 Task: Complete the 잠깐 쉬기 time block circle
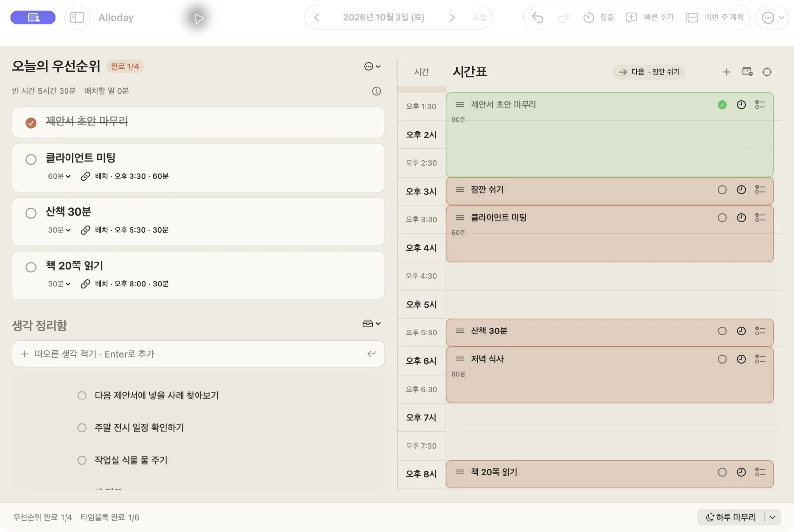click(x=722, y=190)
